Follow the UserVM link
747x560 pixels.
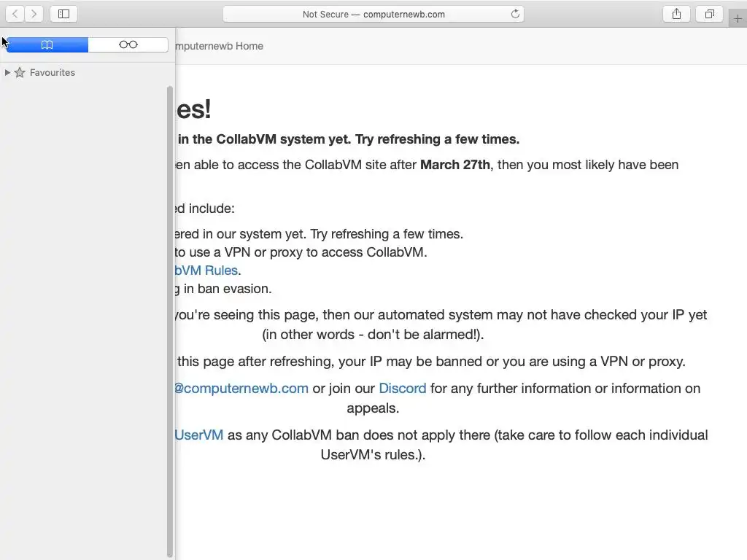(x=199, y=435)
